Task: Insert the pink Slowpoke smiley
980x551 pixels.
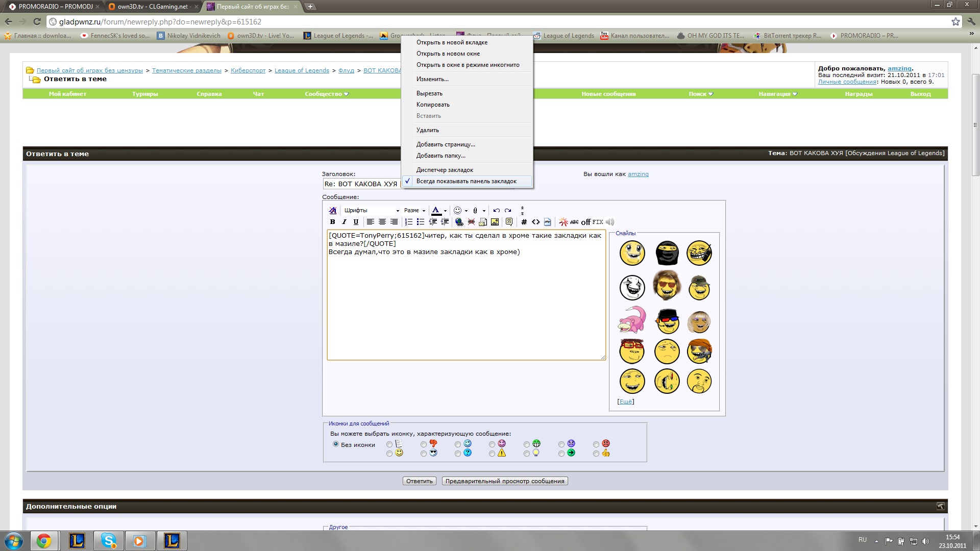Action: [x=632, y=319]
